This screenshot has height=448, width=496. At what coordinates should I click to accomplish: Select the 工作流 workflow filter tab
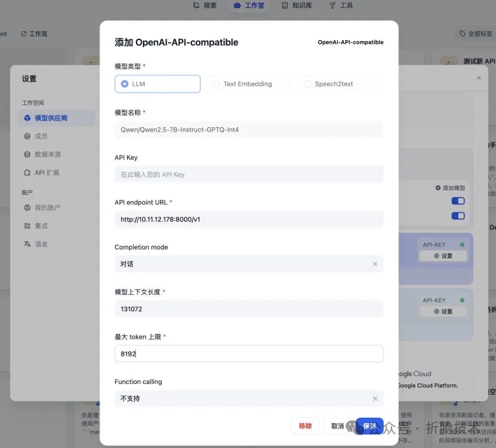coord(34,34)
